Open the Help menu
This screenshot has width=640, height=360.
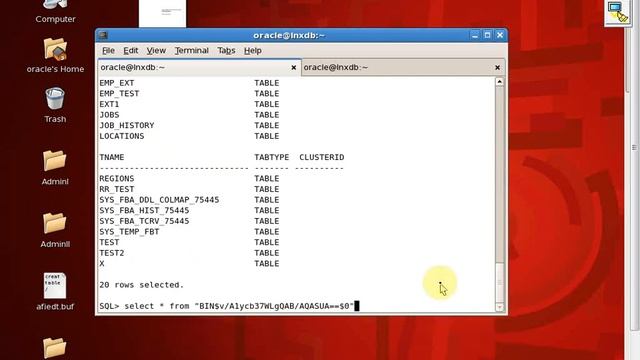coord(253,51)
